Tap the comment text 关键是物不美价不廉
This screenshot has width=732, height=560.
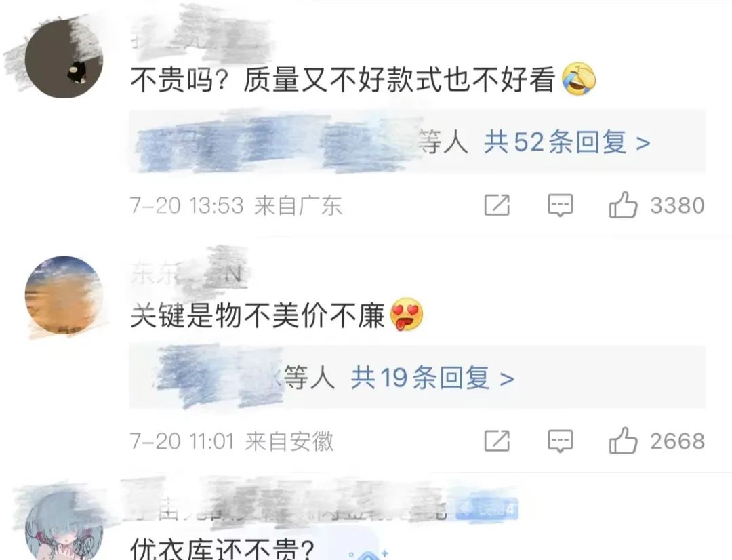click(x=258, y=315)
